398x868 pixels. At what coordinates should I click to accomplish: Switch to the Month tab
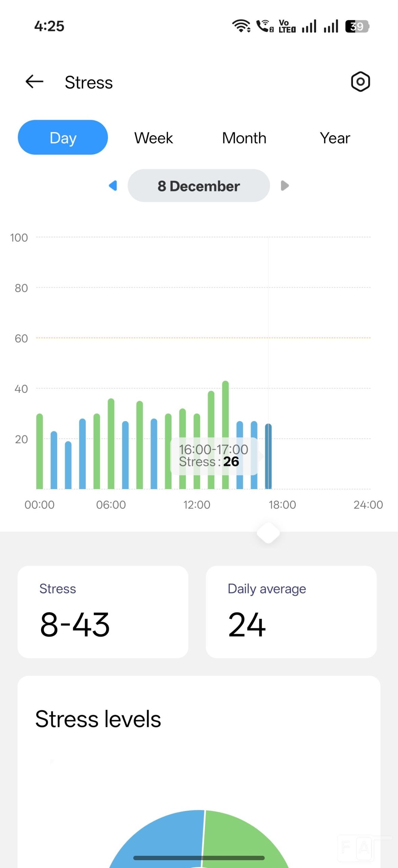point(244,138)
